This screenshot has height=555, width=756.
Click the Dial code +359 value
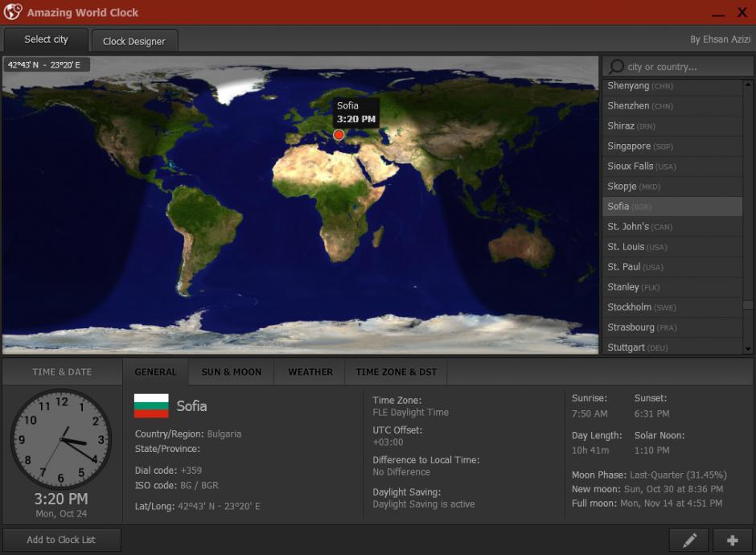191,470
